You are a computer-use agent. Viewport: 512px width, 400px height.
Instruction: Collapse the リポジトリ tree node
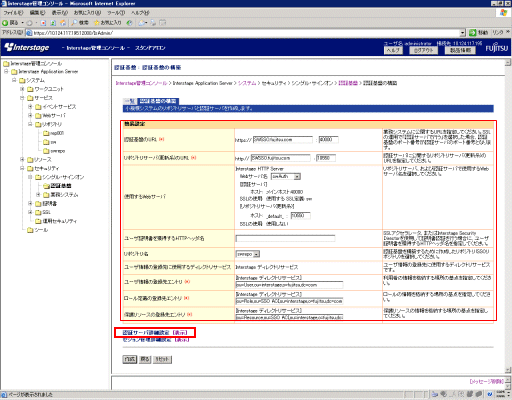tap(30, 124)
